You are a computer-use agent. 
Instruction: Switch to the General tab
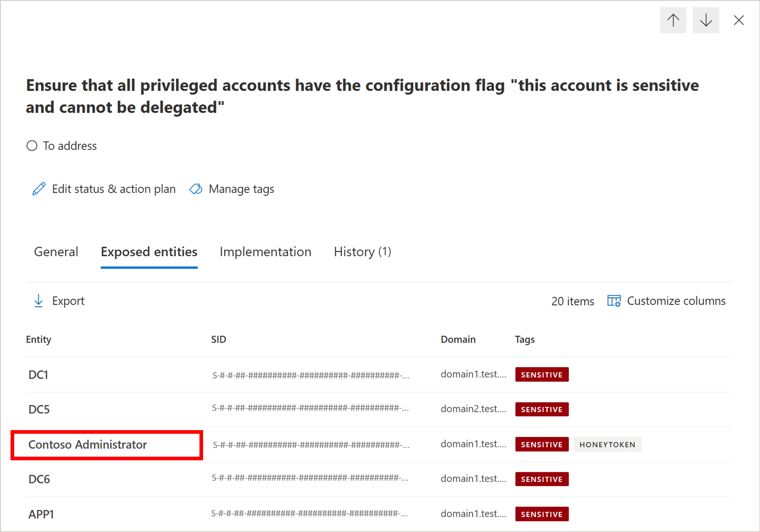pyautogui.click(x=56, y=252)
